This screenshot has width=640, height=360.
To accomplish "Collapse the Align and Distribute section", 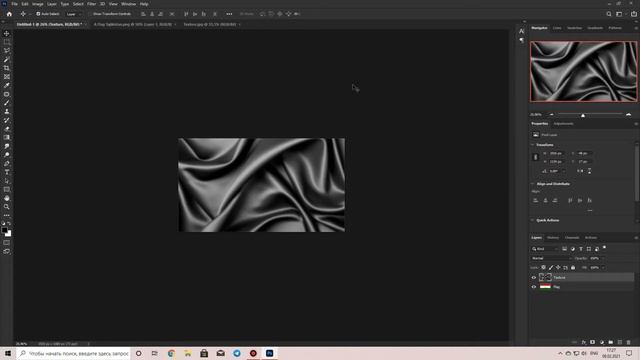I will (532, 184).
